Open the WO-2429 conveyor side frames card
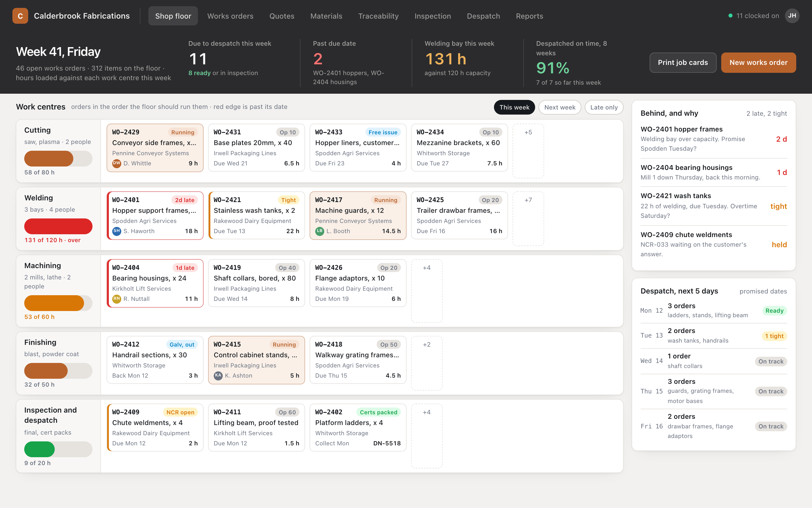 tap(155, 148)
